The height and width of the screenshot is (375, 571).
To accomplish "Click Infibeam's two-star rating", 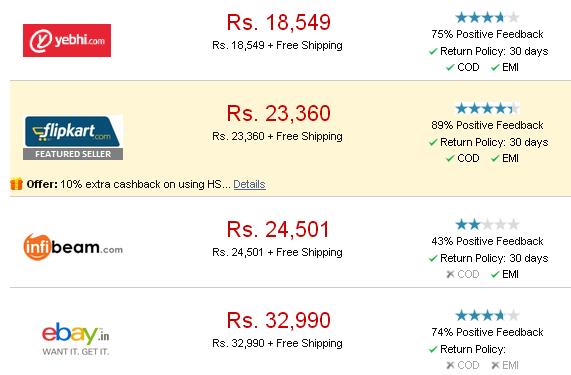I will (487, 224).
